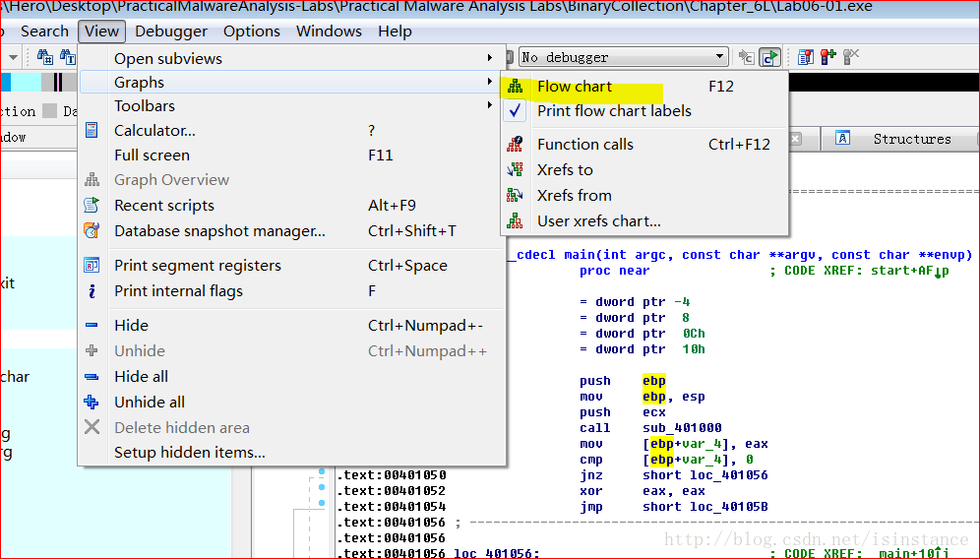This screenshot has height=559, width=980.
Task: Select Full screen menu entry
Action: (x=292, y=155)
